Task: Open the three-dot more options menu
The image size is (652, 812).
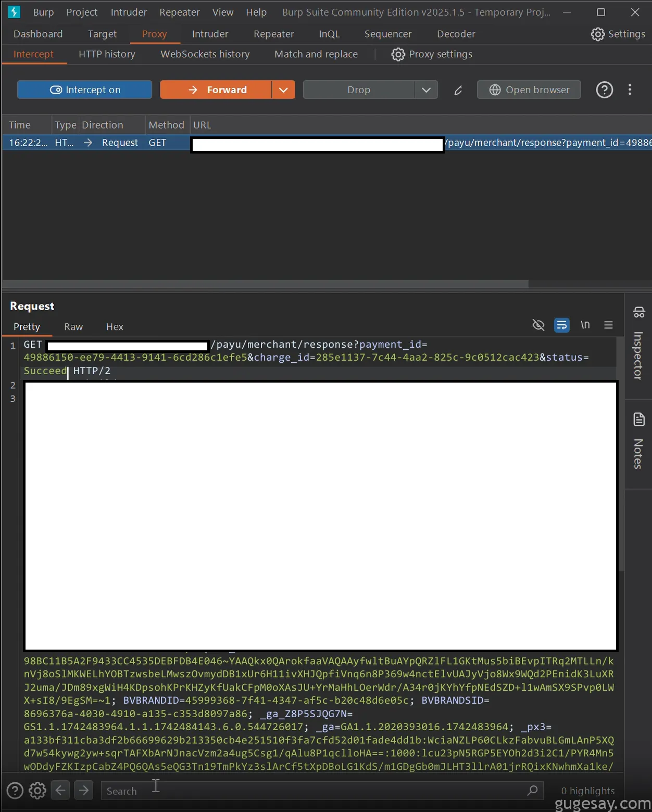Action: coord(630,90)
